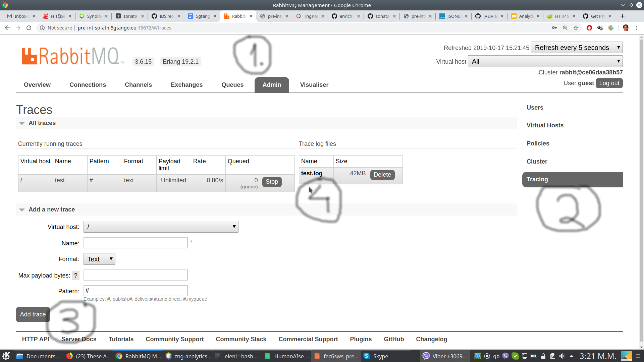This screenshot has height=362, width=644.
Task: Click the RabbitMQ logo
Action: [x=73, y=56]
